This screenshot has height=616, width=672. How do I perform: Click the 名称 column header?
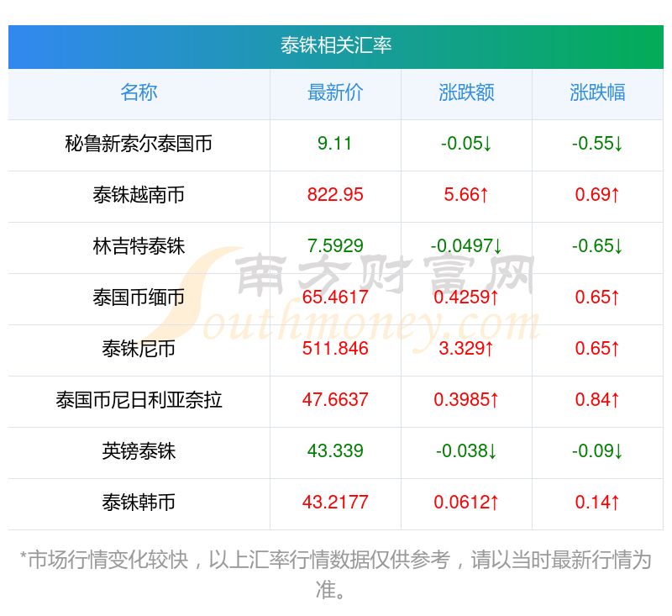139,92
